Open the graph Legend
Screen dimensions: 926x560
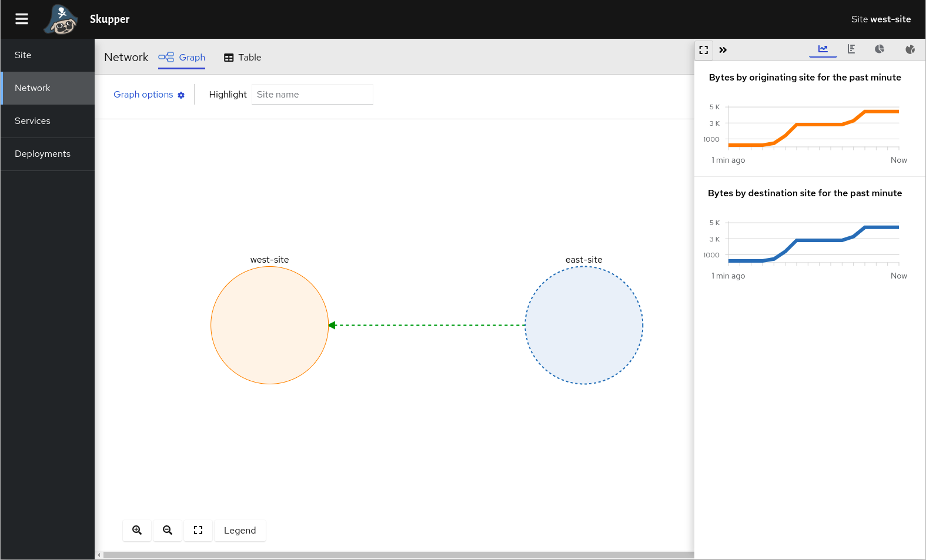pyautogui.click(x=240, y=530)
